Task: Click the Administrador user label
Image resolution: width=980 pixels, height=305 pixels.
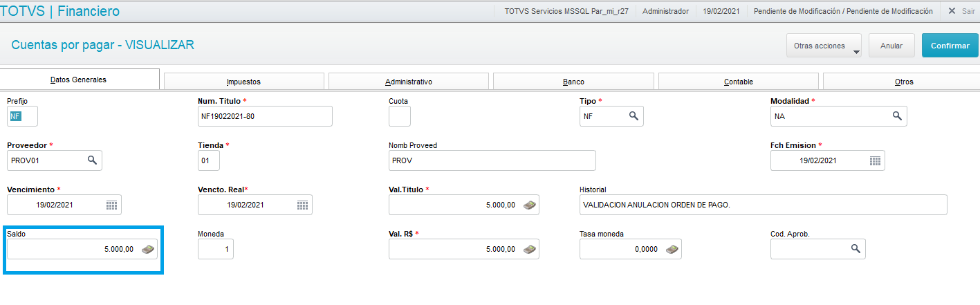Action: click(665, 11)
